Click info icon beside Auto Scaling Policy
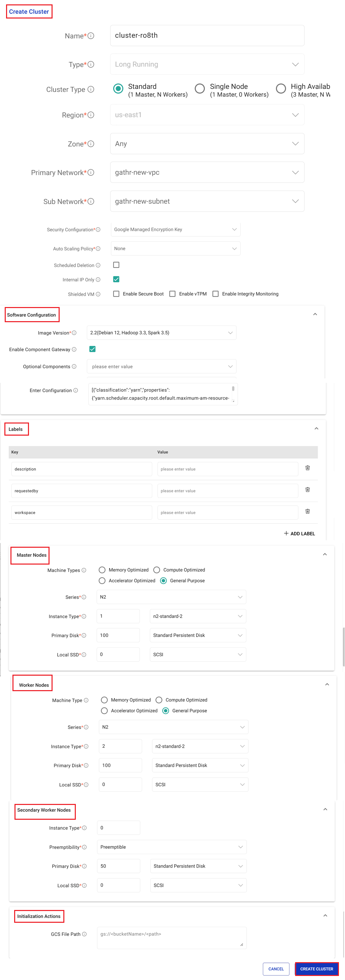This screenshot has height=980, width=345. [98, 248]
